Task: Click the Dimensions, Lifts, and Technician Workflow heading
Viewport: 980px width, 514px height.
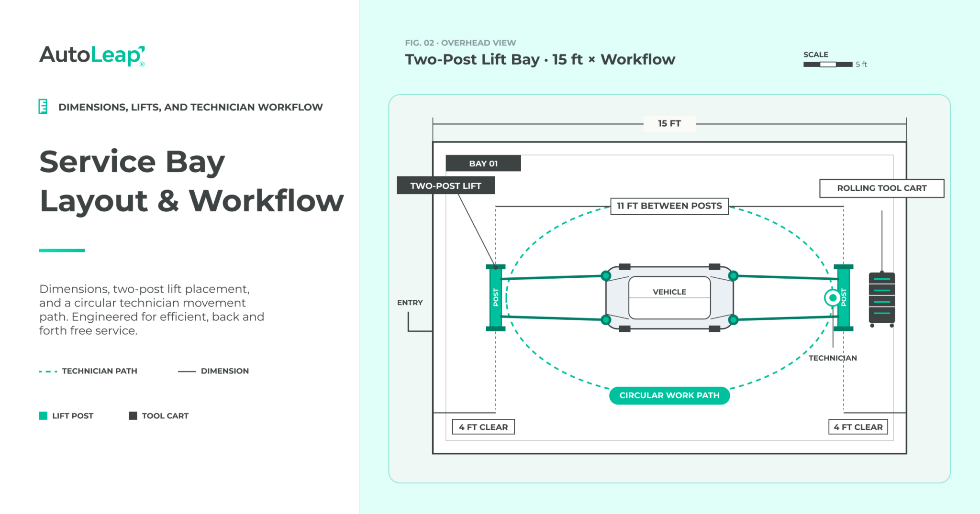Action: 190,107
